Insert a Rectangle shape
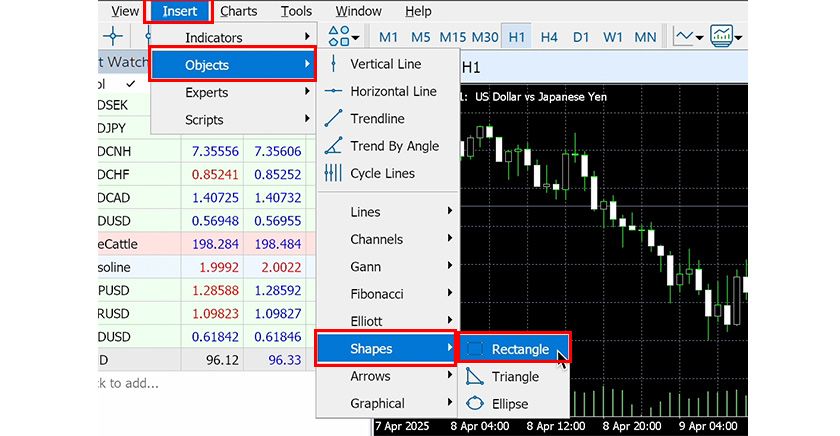The width and height of the screenshot is (840, 436). [x=519, y=349]
